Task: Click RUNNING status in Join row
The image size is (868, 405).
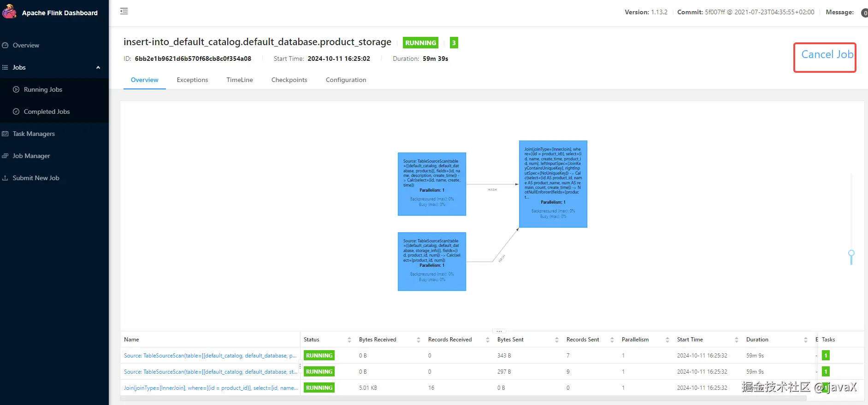Action: [319, 388]
